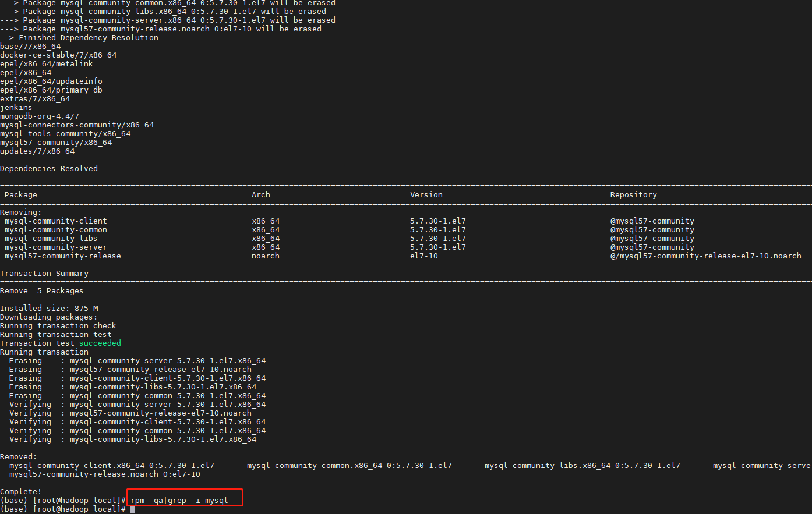
Task: Select mysql-community-client in the Removing table
Action: 56,221
